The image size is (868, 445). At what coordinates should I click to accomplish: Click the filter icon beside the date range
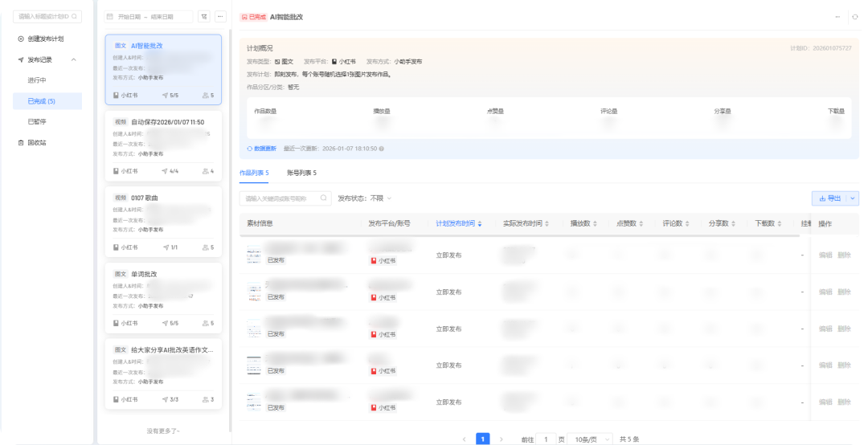tap(203, 16)
